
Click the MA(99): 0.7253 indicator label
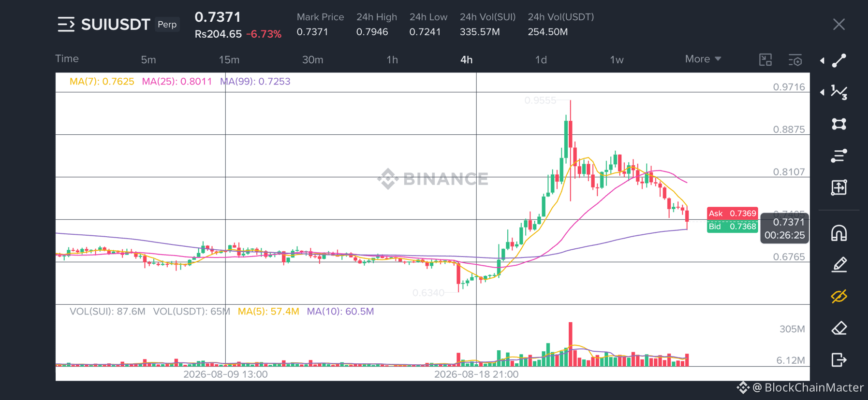coord(255,81)
